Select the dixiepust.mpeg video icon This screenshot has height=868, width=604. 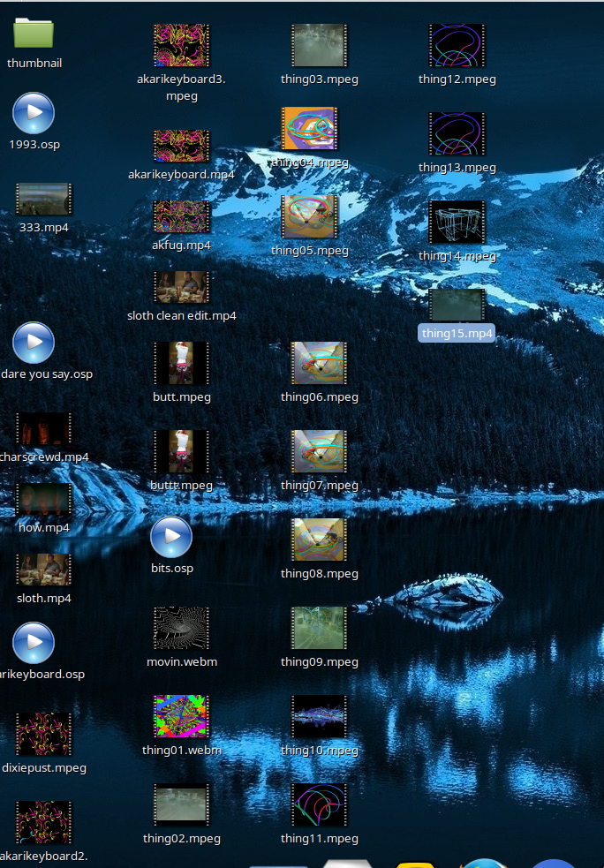(44, 734)
